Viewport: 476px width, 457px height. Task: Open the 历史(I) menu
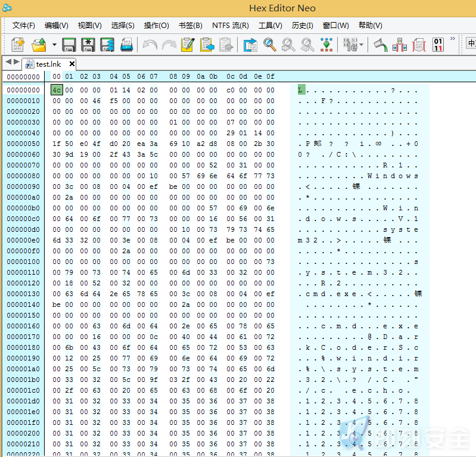(x=303, y=26)
